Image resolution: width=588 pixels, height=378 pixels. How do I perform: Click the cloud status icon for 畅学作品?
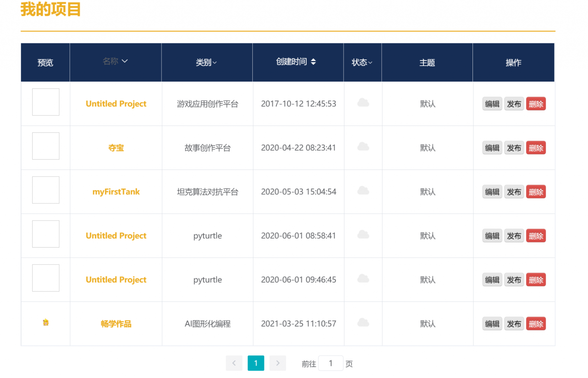click(363, 323)
